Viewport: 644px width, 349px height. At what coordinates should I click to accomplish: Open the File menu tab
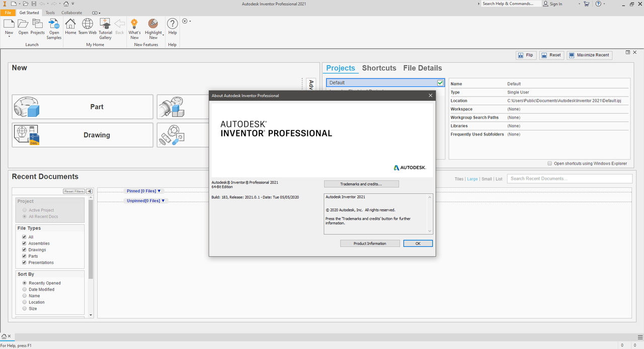pyautogui.click(x=8, y=13)
